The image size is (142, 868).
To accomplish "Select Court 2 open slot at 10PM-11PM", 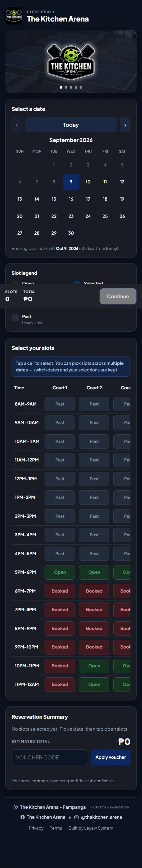I will tap(94, 666).
